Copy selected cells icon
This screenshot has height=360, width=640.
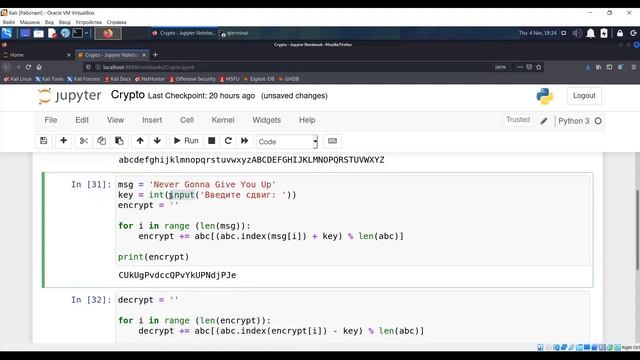[x=101, y=141]
